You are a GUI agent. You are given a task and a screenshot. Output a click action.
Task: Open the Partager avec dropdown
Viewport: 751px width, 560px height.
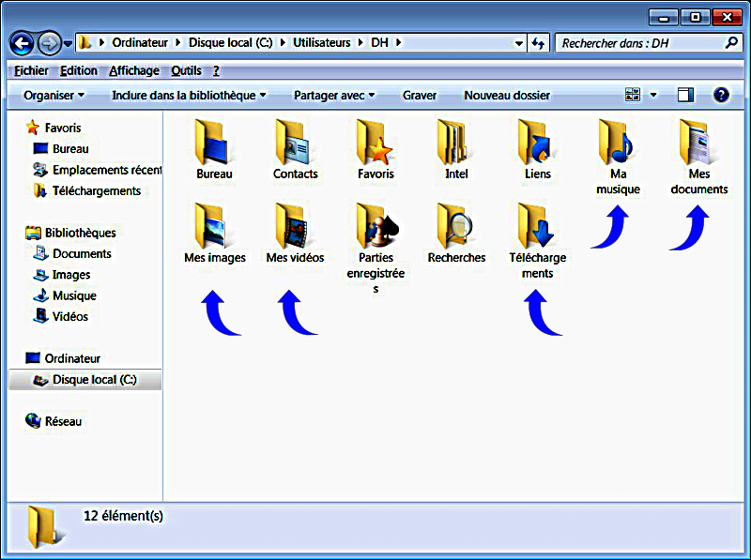334,96
